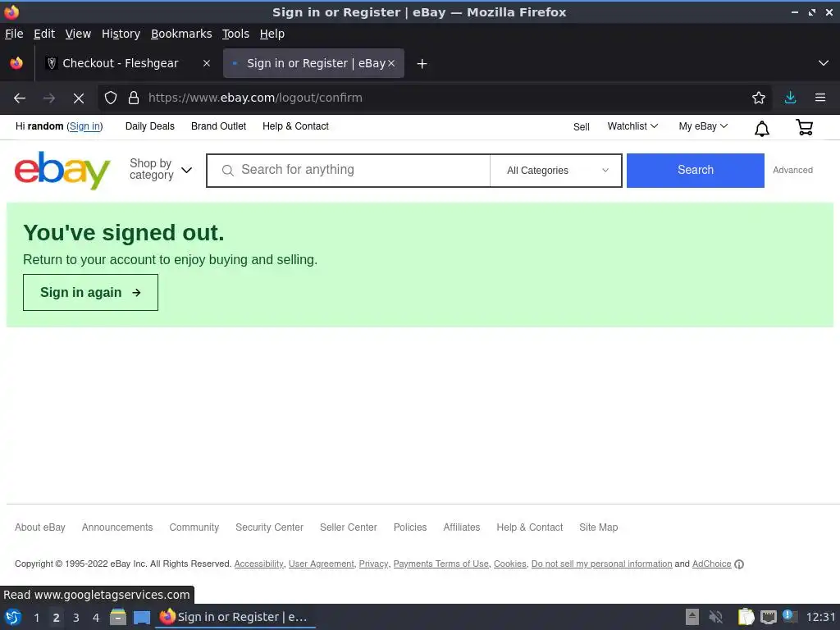Open the User Agreement link
This screenshot has width=840, height=630.
[322, 564]
